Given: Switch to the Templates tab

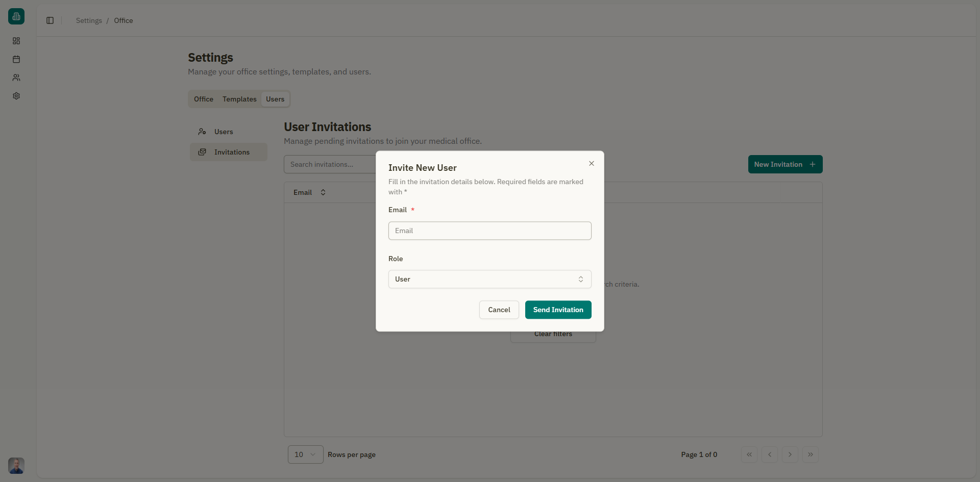Looking at the screenshot, I should click(x=239, y=99).
